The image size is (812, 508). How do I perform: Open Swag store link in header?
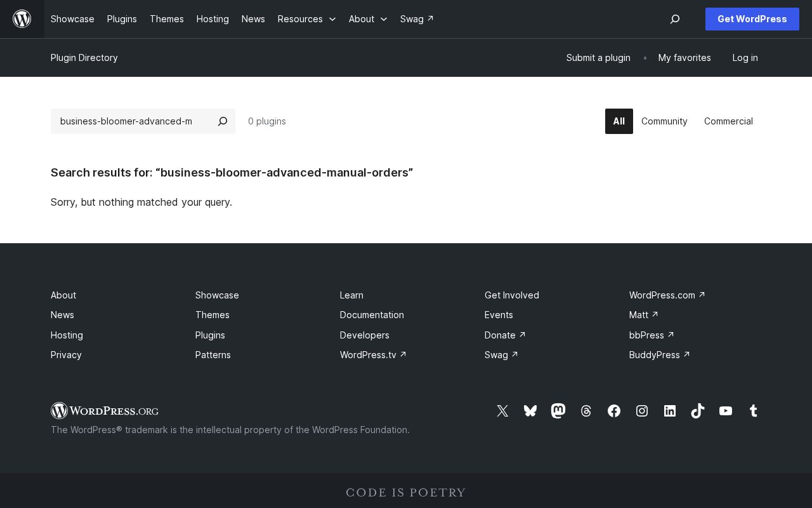tap(417, 19)
